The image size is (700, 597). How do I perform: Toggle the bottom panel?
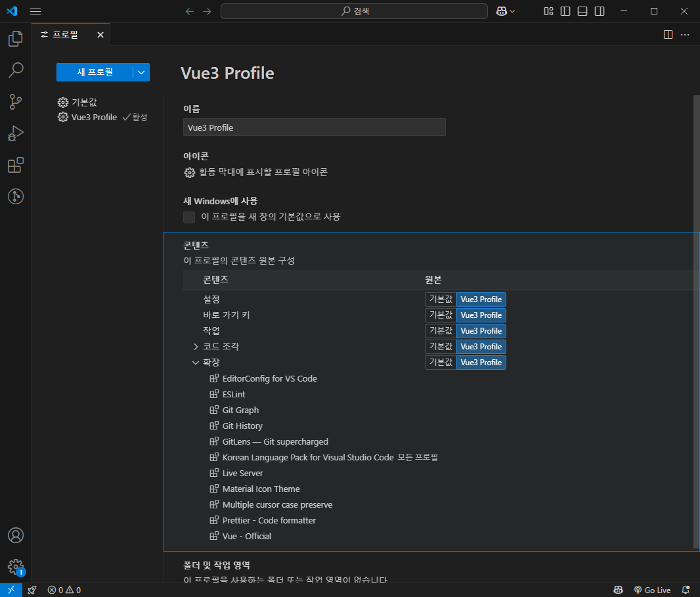582,11
